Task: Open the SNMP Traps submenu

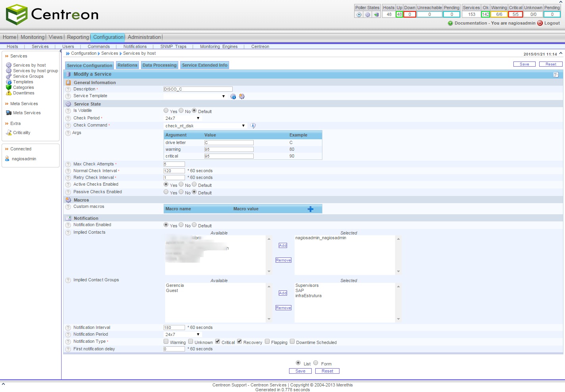Action: 173,47
